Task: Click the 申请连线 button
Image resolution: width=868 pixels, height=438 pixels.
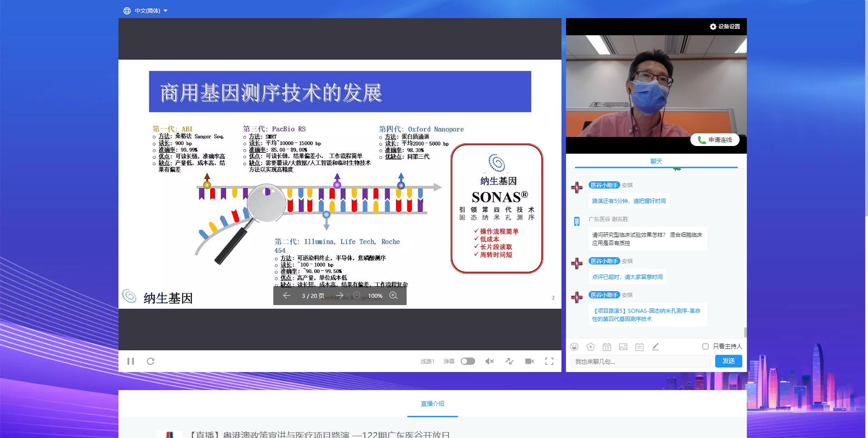Action: coord(715,140)
